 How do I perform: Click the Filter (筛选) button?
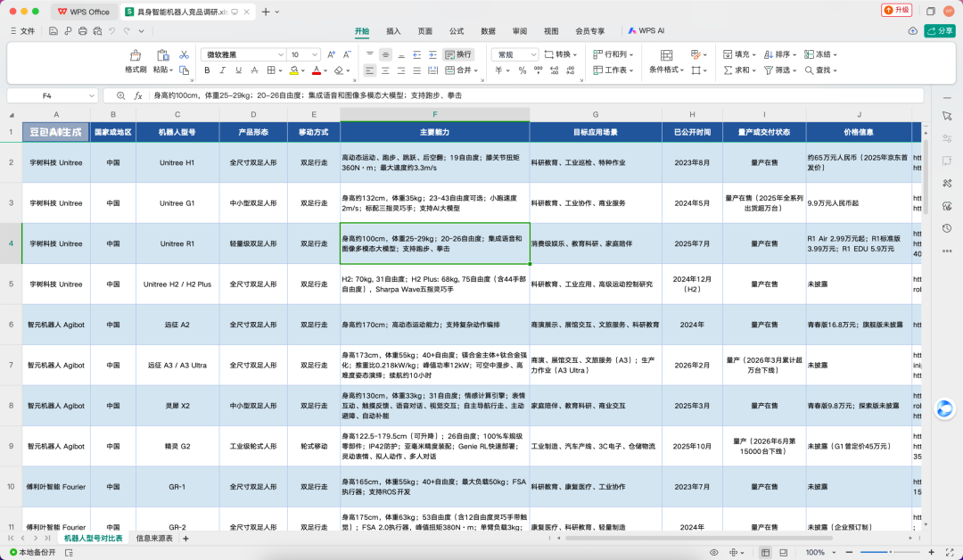pyautogui.click(x=780, y=70)
